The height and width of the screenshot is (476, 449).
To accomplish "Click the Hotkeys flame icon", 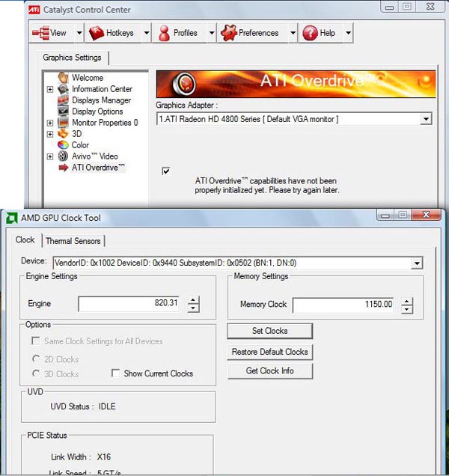I will [97, 33].
